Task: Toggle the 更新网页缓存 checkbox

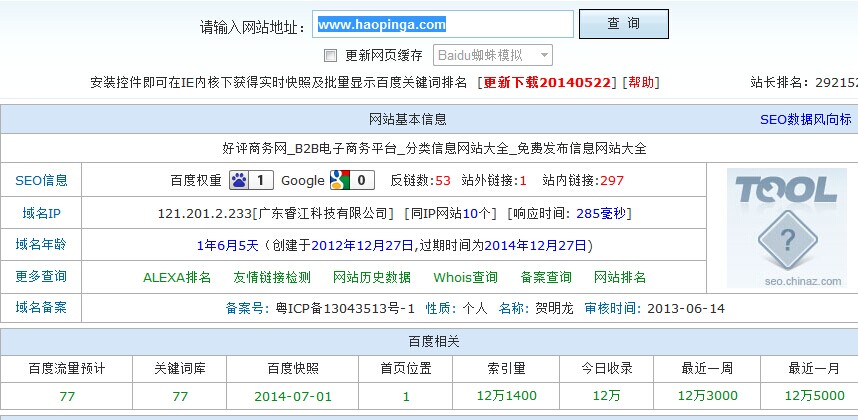Action: click(330, 55)
